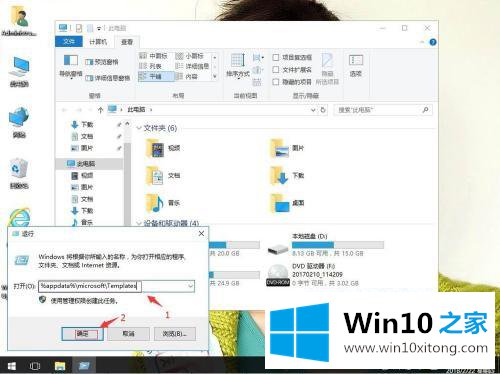
Task: Open the Windows Start menu
Action: click(x=12, y=366)
